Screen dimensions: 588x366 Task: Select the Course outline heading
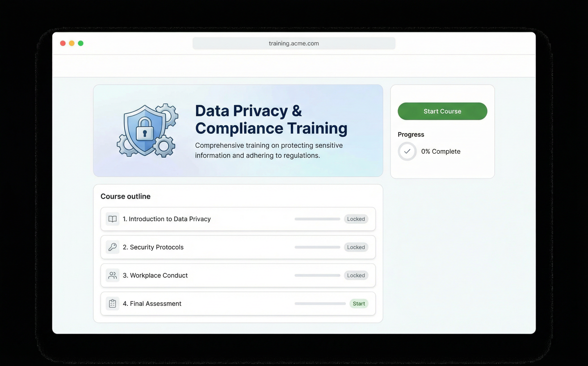point(125,196)
